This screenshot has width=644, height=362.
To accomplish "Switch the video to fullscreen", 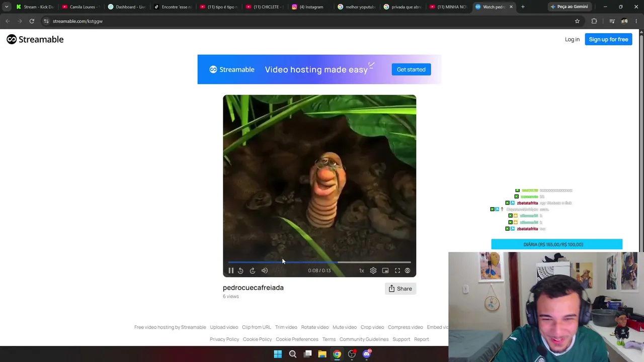I will click(397, 270).
